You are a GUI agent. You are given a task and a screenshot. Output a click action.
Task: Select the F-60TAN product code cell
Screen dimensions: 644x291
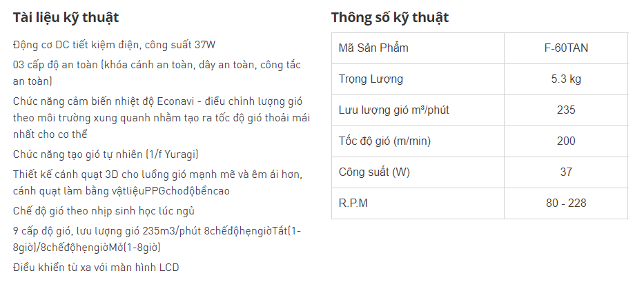(566, 48)
